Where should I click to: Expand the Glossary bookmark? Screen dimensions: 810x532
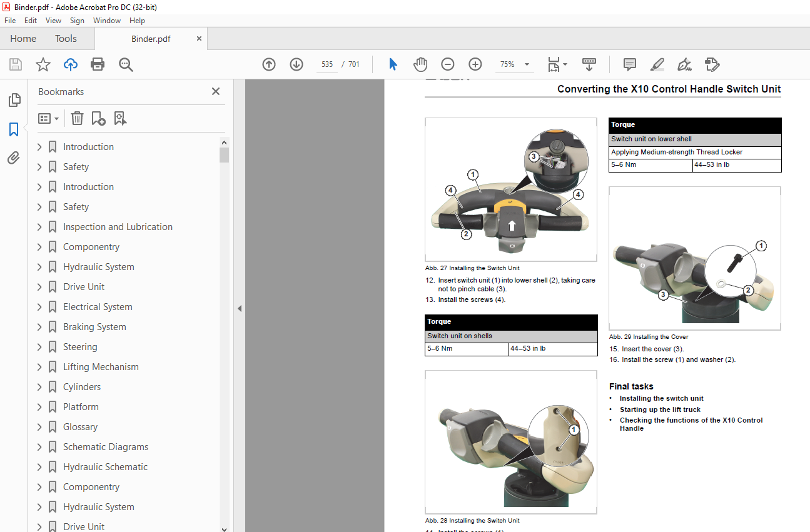(39, 427)
